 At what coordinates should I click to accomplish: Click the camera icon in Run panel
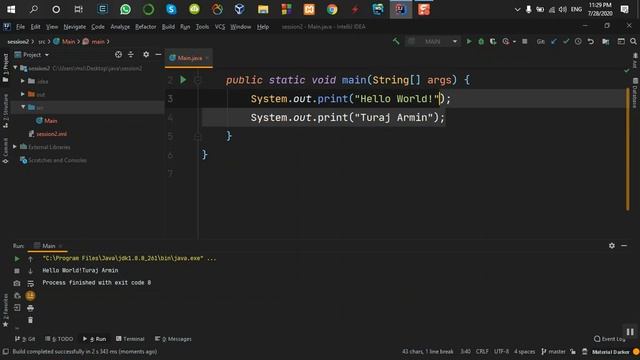tap(17, 283)
